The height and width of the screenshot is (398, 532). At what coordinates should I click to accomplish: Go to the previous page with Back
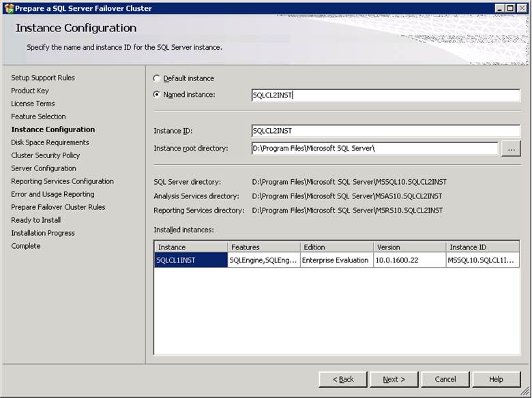coord(342,380)
